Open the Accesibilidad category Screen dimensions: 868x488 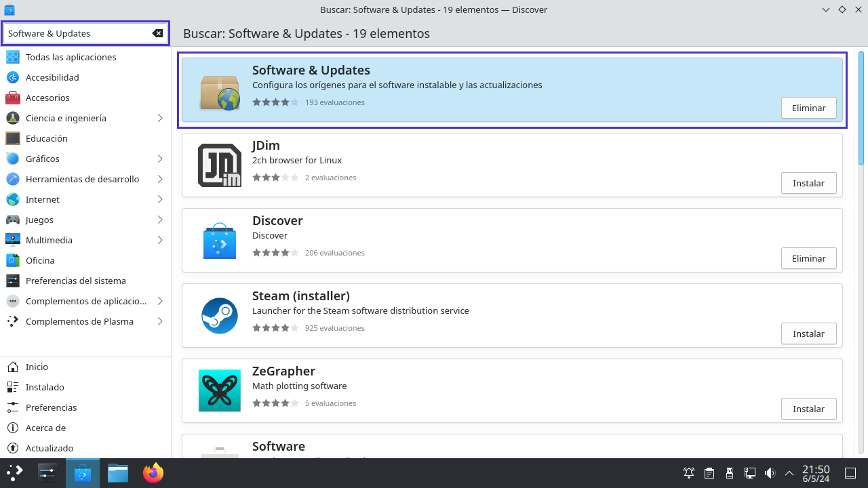coord(85,77)
